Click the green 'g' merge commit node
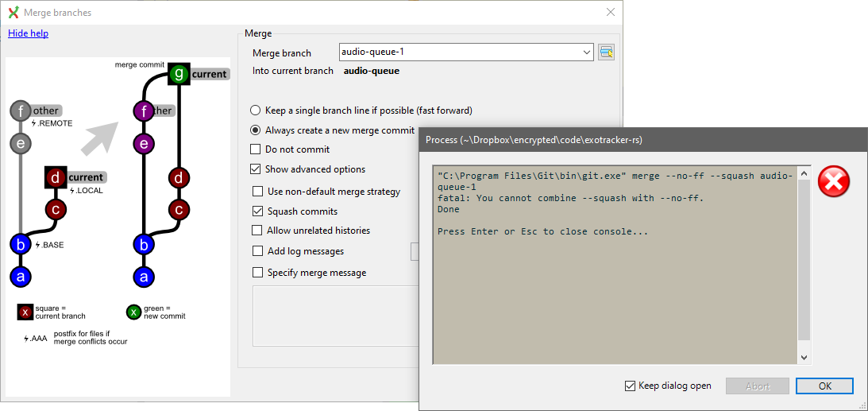The image size is (868, 411). pyautogui.click(x=178, y=74)
